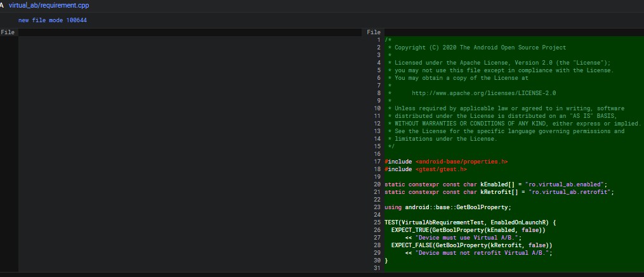Click line number 25 at the TEST macro
Image resolution: width=644 pixels, height=277 pixels.
click(x=377, y=222)
